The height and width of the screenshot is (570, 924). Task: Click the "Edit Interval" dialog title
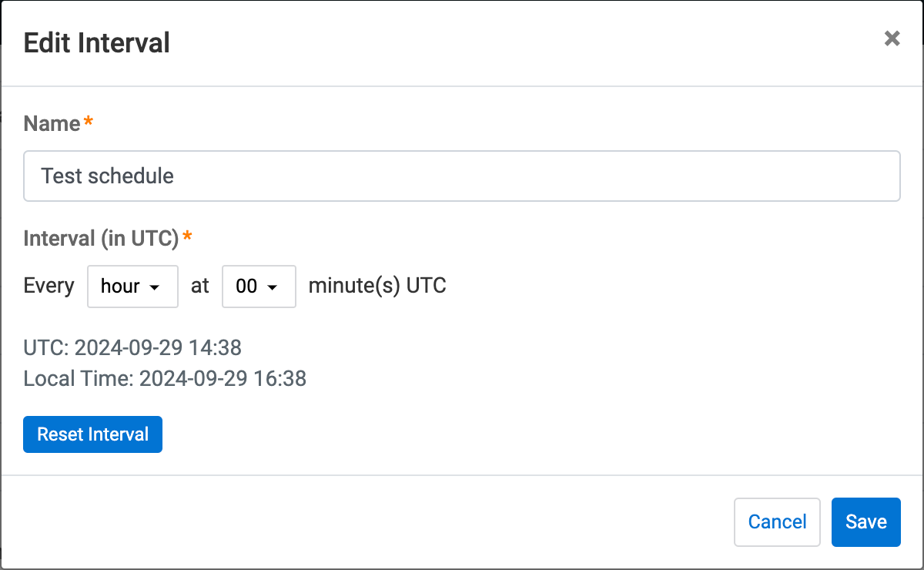[97, 42]
